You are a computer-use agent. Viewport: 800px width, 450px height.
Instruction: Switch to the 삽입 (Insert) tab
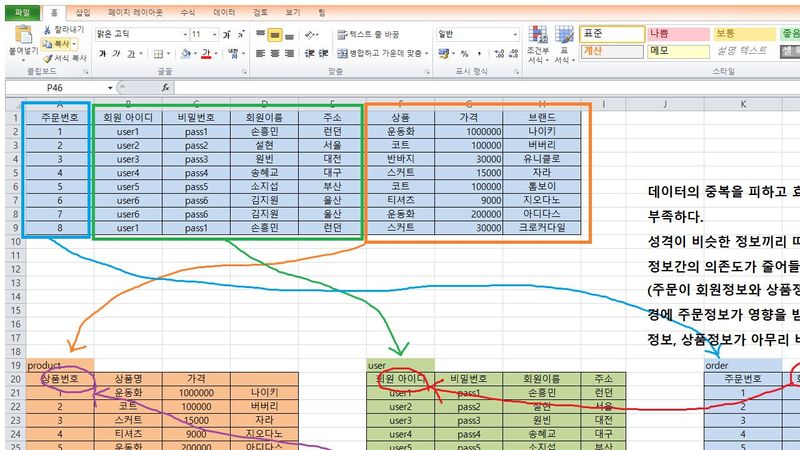pyautogui.click(x=83, y=12)
